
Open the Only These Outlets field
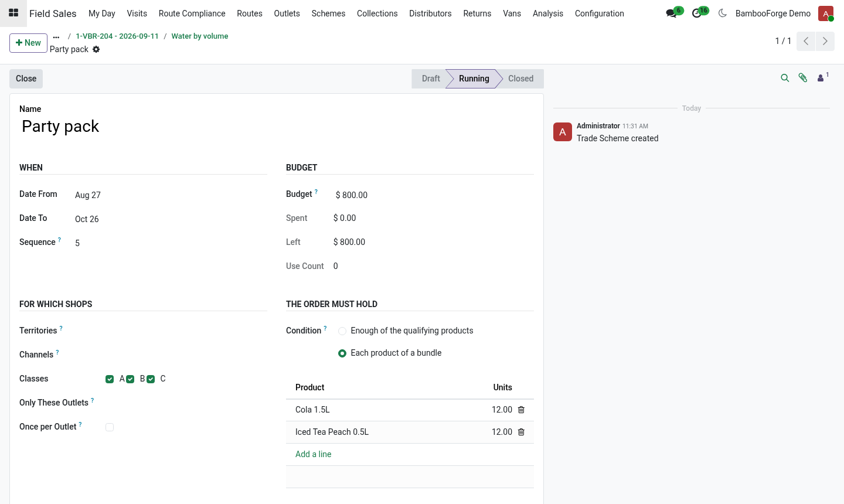[x=186, y=403]
